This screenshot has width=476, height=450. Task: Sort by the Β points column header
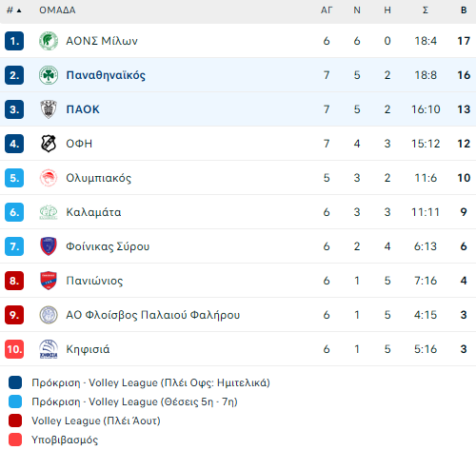[x=464, y=10]
